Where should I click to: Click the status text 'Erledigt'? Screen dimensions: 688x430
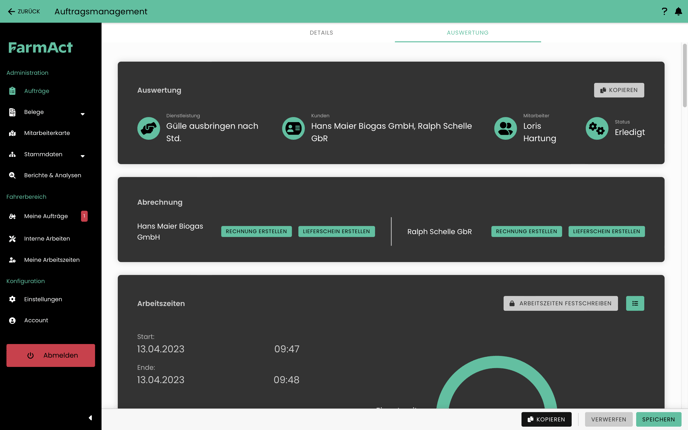[630, 132]
